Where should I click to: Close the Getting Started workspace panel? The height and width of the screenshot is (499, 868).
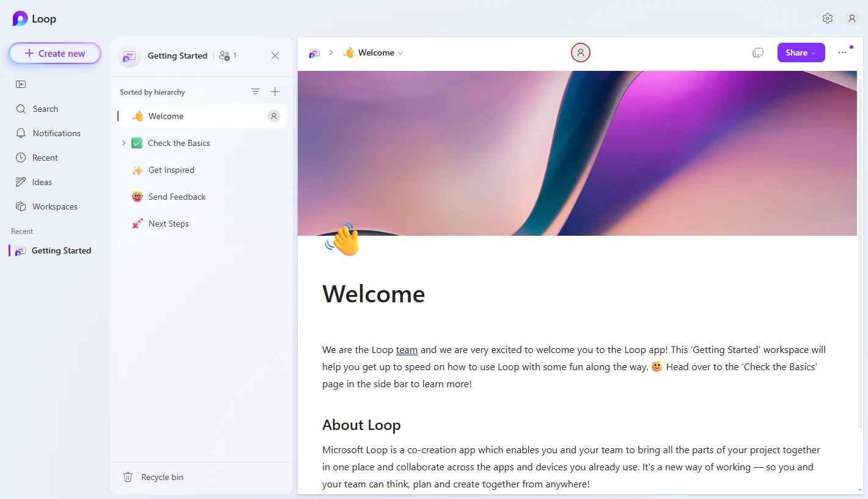click(x=275, y=56)
